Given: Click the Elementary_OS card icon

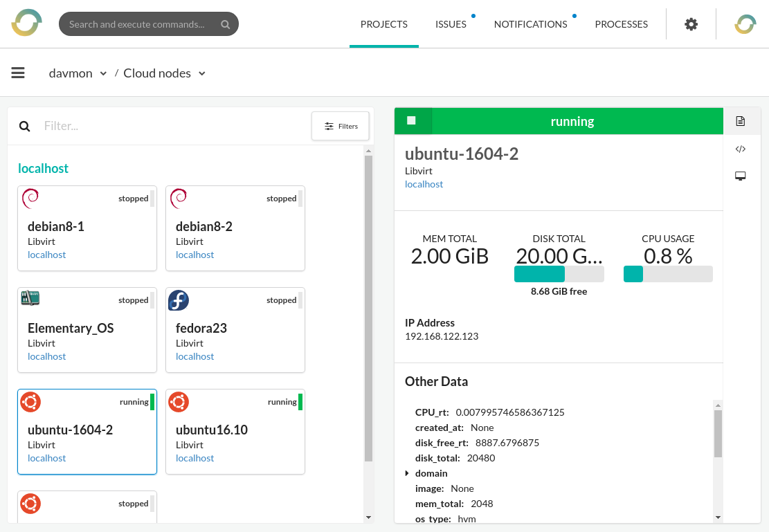Looking at the screenshot, I should coord(30,297).
